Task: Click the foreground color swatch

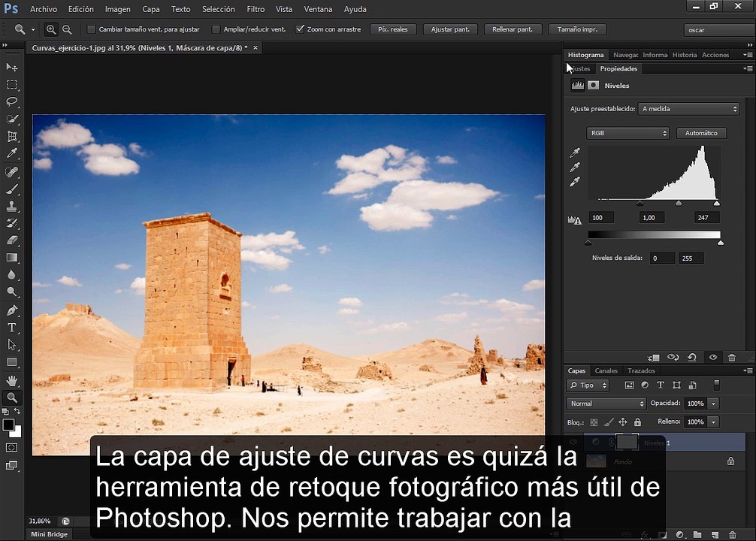Action: point(8,425)
